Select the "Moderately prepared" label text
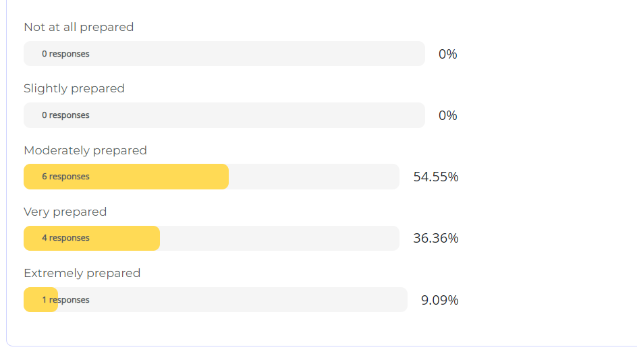This screenshot has height=364, width=637. [85, 150]
